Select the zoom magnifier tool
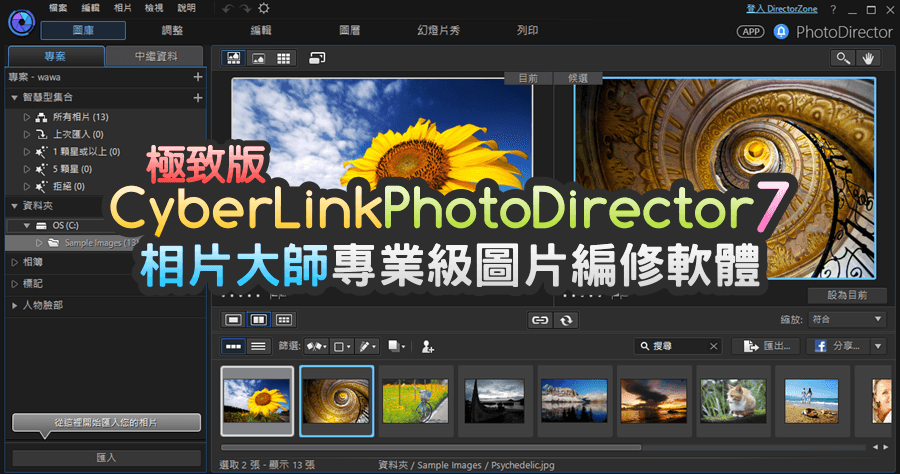The image size is (900, 474). tap(843, 58)
